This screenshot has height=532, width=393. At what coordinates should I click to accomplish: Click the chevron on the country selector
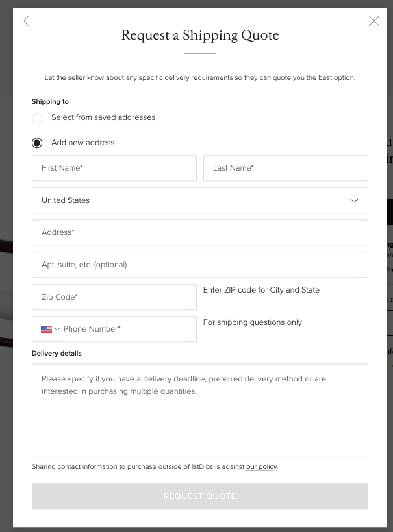(355, 200)
